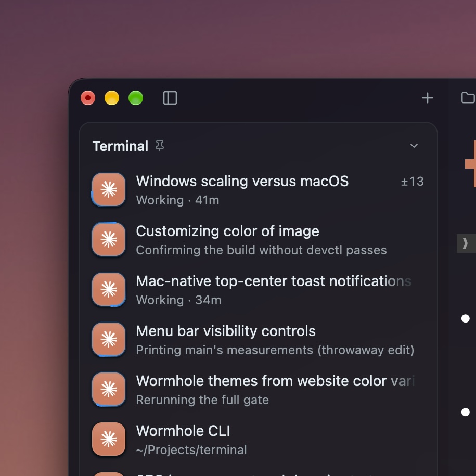
Task: Click "Confirming the build without devctl passes" status
Action: [261, 250]
